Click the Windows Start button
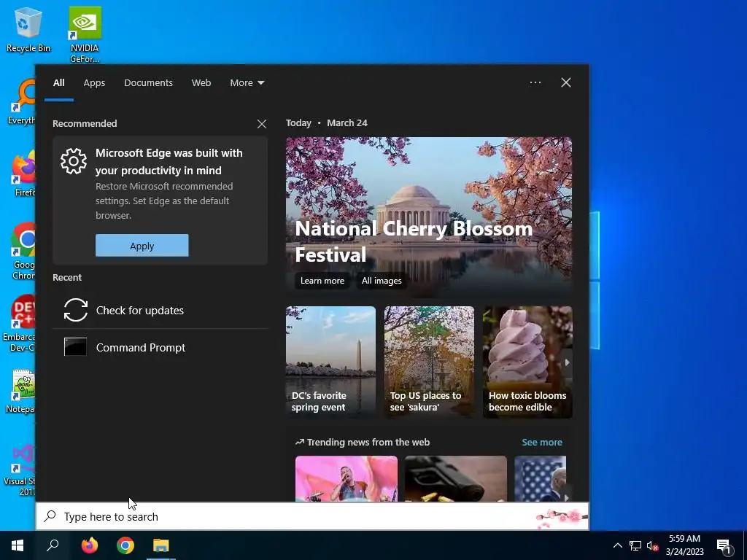The image size is (747, 560). 18,545
